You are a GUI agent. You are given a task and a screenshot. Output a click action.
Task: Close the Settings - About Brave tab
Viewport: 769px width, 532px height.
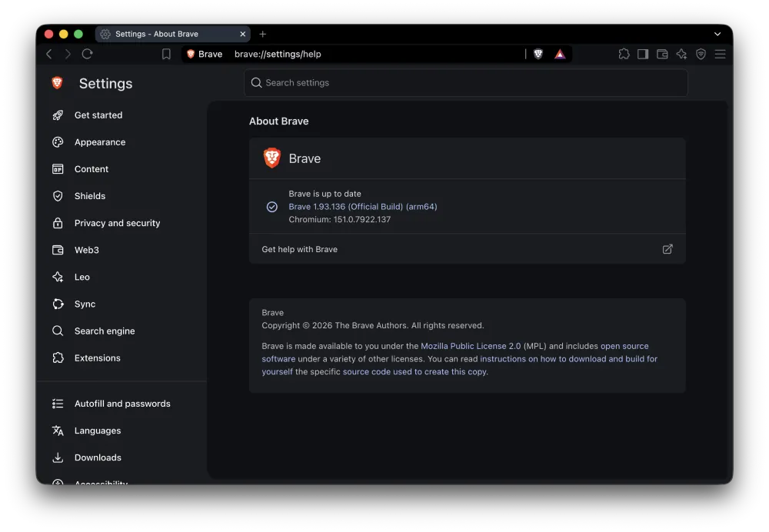click(243, 34)
